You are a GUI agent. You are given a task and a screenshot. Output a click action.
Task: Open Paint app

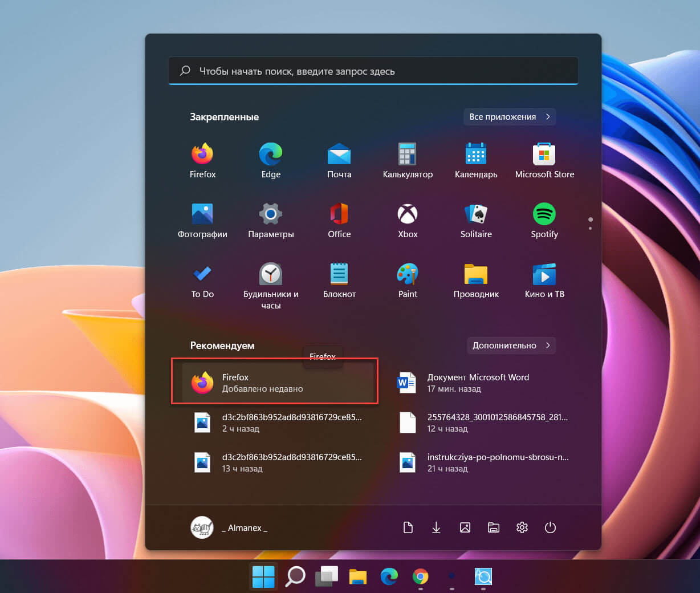tap(408, 281)
